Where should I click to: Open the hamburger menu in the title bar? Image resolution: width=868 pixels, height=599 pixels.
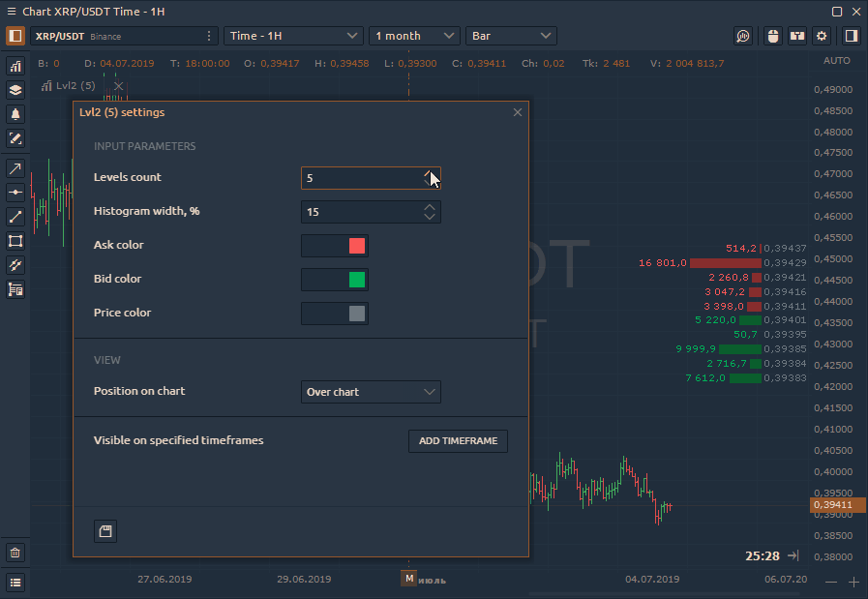(11, 12)
